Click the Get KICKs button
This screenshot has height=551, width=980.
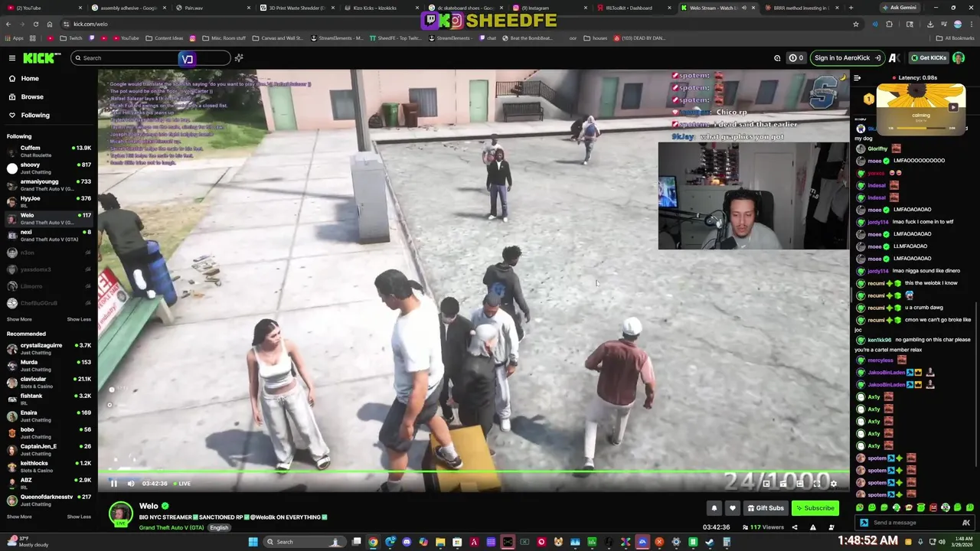point(929,58)
